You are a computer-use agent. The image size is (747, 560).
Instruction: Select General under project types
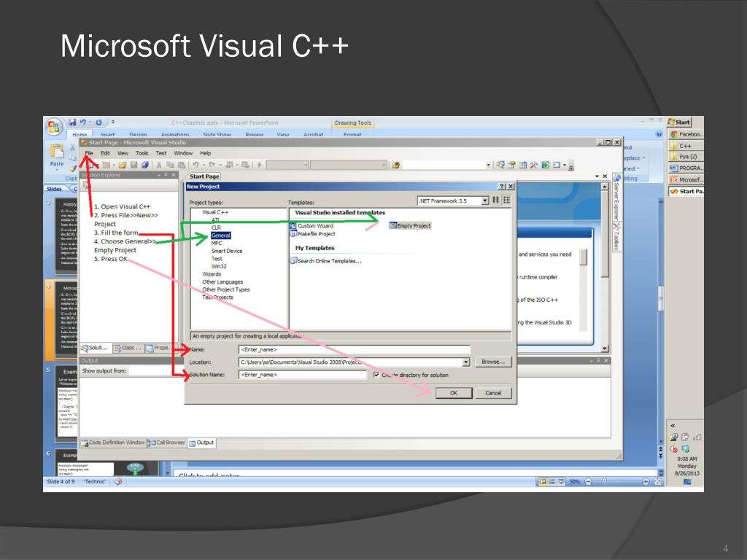(x=220, y=236)
